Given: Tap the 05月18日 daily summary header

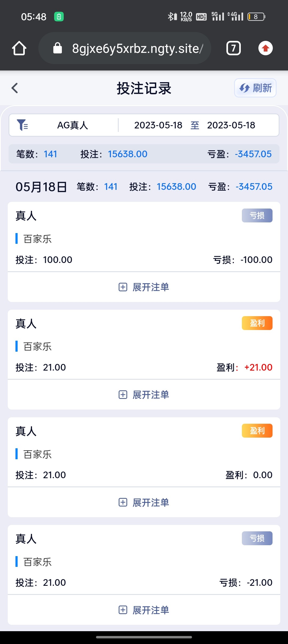Looking at the screenshot, I should coord(41,187).
